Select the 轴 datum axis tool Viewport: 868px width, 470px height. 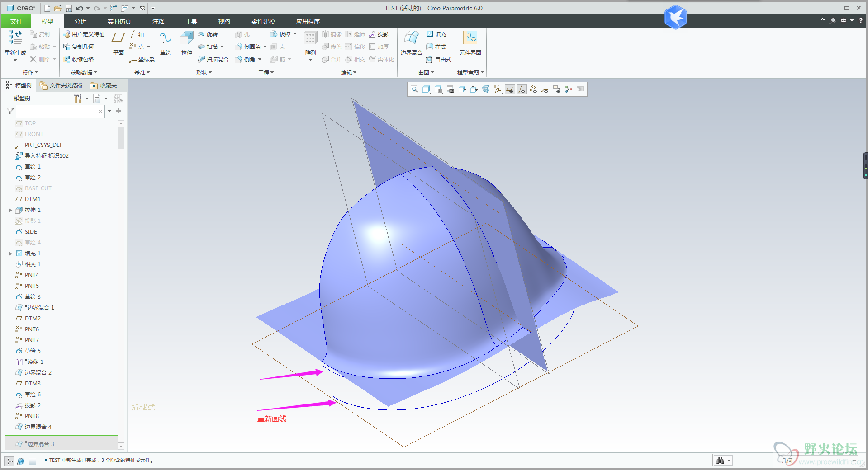(x=137, y=34)
